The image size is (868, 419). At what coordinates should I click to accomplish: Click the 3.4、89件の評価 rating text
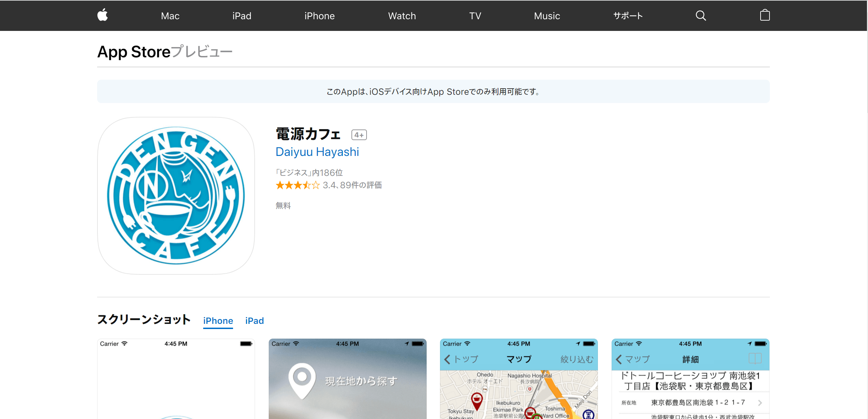point(352,185)
